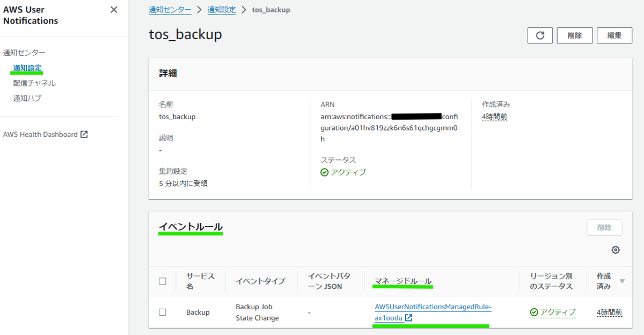Viewport: 644px width, 335px height.
Task: Close the AWS User Notifications sidebar
Action: [x=114, y=10]
